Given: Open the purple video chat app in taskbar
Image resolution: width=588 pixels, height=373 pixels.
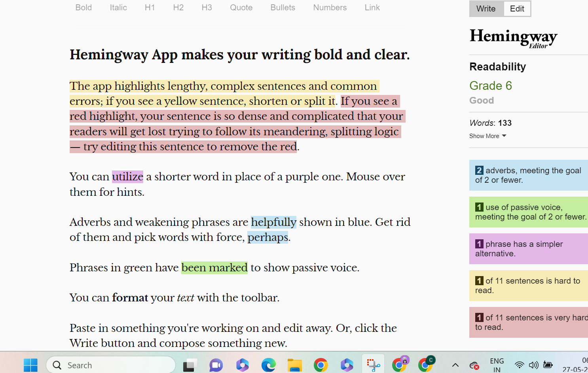Looking at the screenshot, I should [x=216, y=365].
